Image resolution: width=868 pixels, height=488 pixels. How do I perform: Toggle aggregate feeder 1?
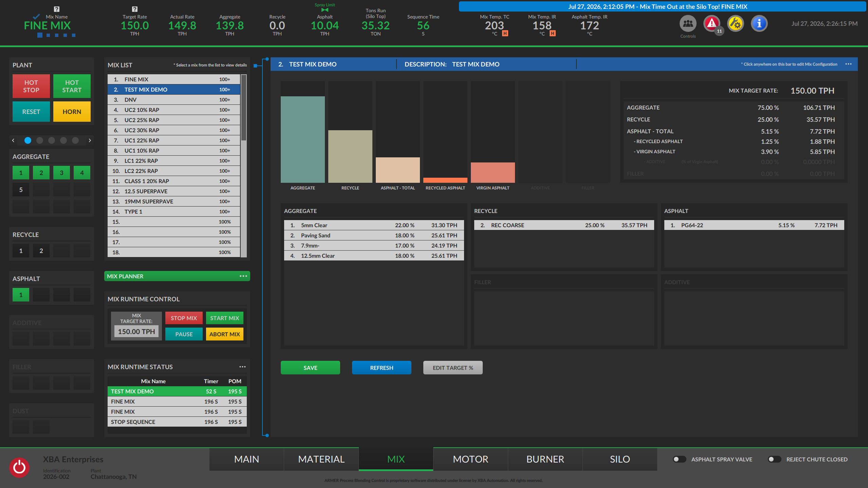click(21, 173)
